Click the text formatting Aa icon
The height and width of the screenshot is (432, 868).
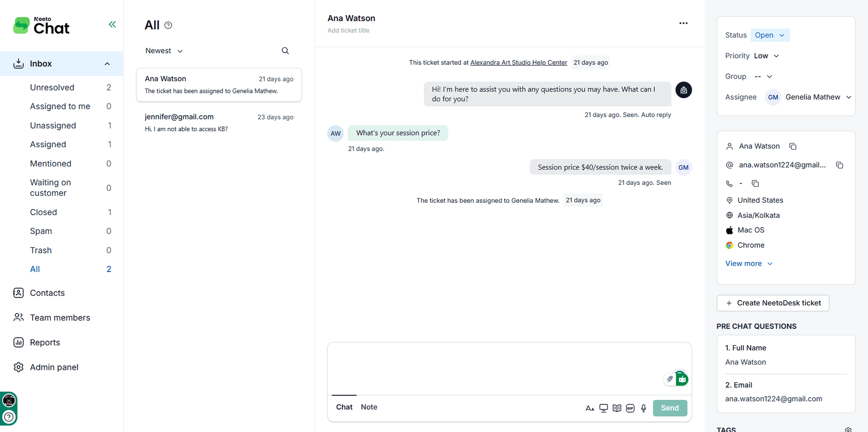[590, 408]
